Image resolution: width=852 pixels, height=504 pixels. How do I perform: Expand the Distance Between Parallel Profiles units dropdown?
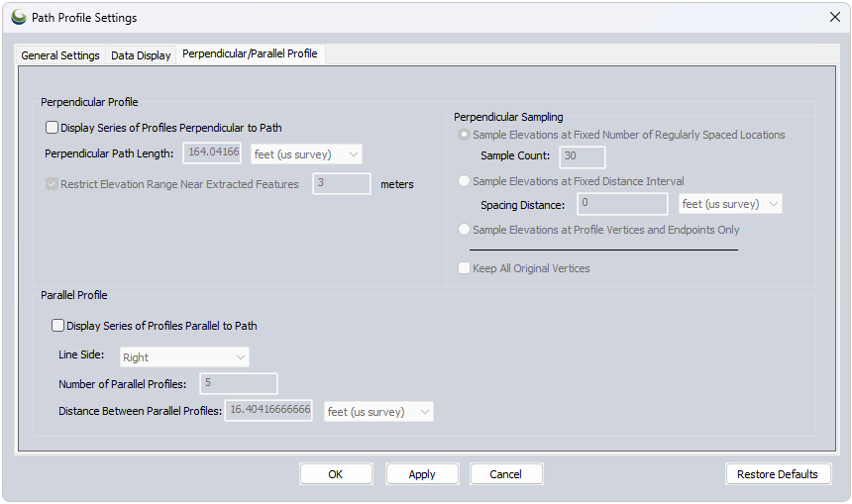[x=378, y=412]
